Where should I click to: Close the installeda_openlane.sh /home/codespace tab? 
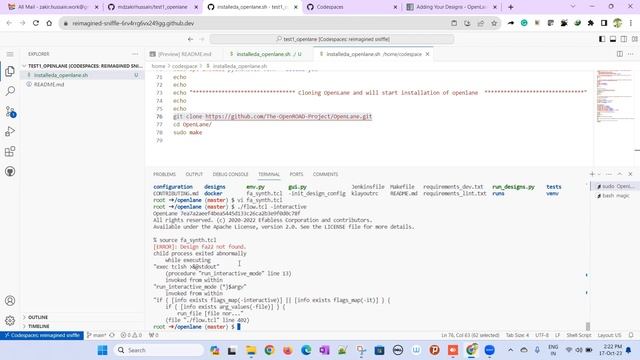tap(427, 54)
